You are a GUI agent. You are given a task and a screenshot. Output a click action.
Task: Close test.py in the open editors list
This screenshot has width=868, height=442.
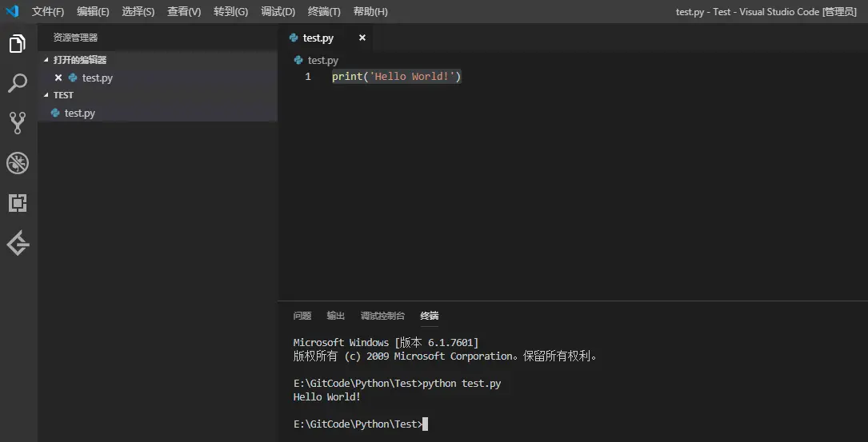(x=58, y=78)
